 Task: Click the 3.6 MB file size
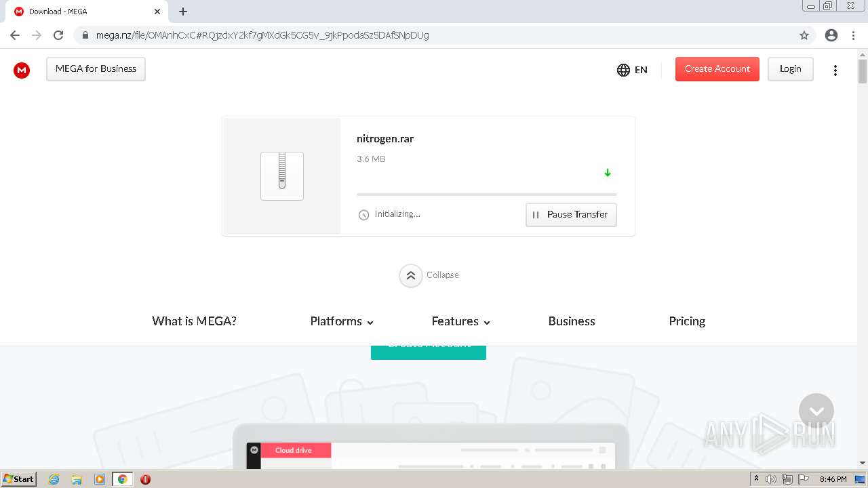coord(371,159)
